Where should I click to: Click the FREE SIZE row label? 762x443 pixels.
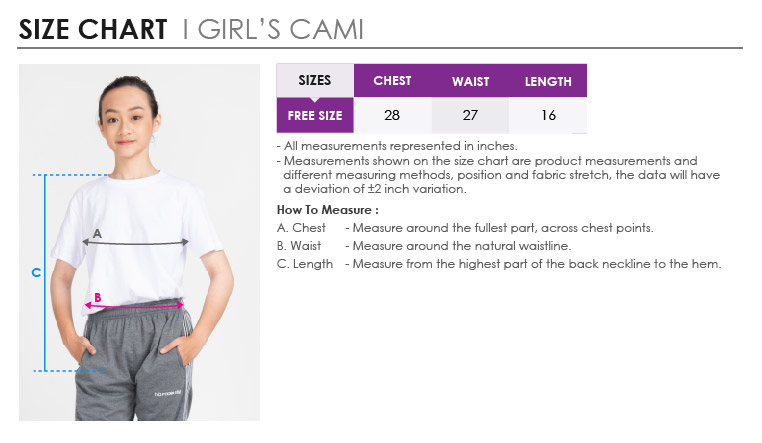pos(315,115)
